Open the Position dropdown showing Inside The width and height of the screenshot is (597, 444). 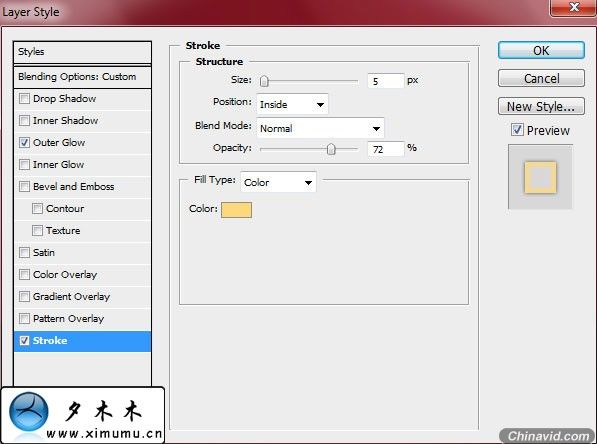292,104
